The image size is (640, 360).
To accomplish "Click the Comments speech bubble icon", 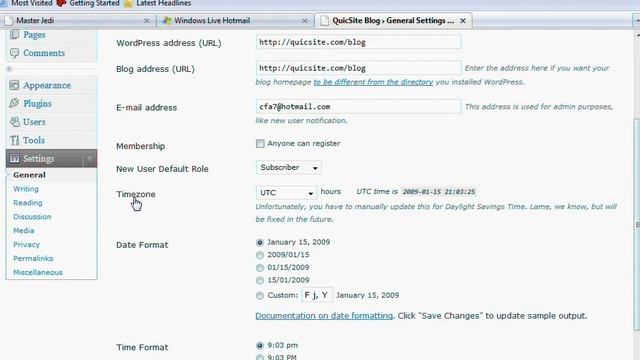I will pyautogui.click(x=14, y=53).
